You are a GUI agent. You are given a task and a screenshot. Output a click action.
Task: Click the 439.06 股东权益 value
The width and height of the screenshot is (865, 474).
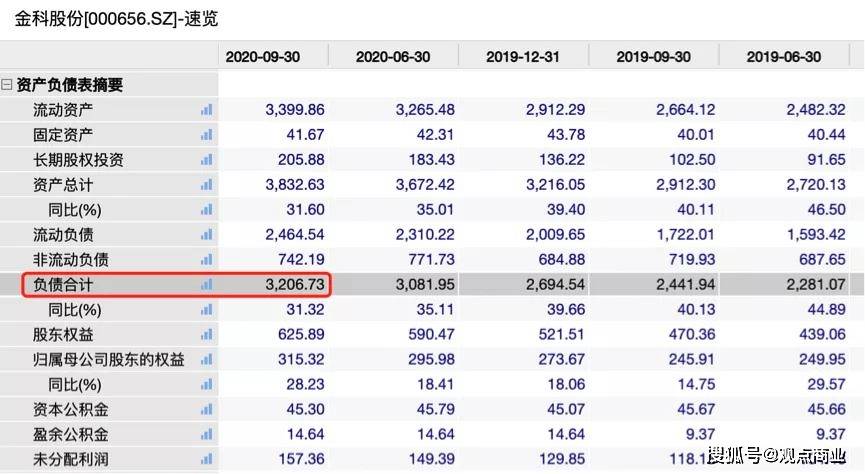[822, 334]
